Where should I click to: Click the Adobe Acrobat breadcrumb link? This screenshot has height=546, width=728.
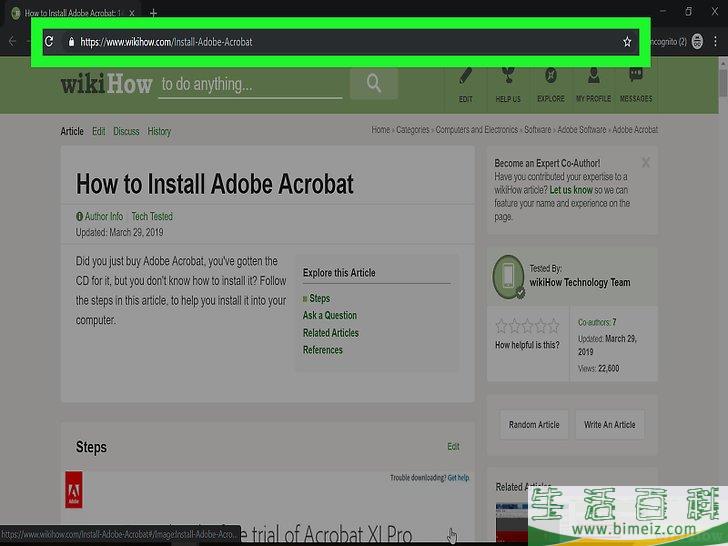[635, 130]
